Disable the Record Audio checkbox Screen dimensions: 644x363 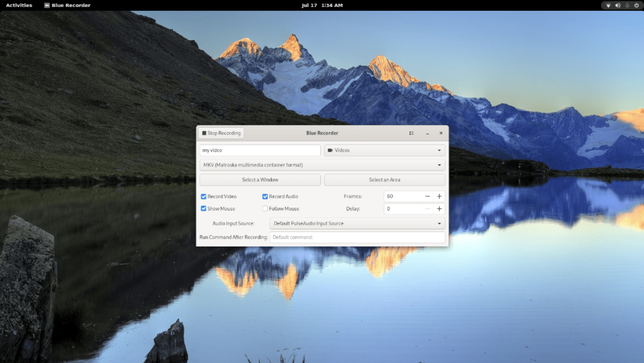click(265, 196)
